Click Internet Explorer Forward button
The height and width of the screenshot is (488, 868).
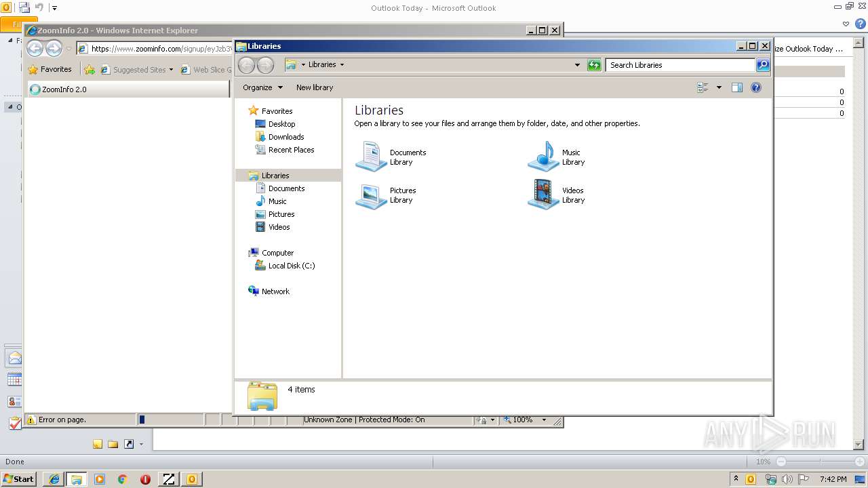tap(54, 48)
